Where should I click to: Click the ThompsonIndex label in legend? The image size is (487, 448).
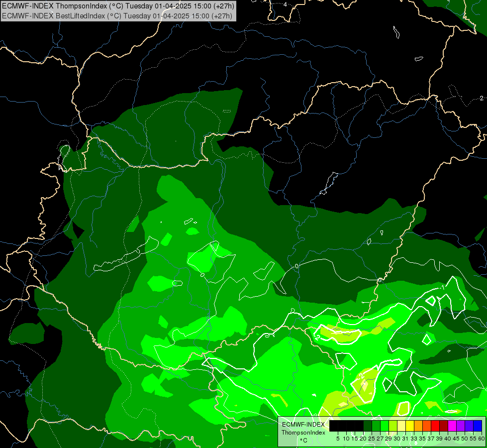tap(303, 433)
